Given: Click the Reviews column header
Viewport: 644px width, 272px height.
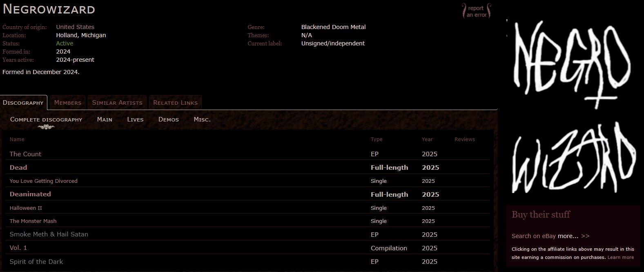Looking at the screenshot, I should click(465, 139).
